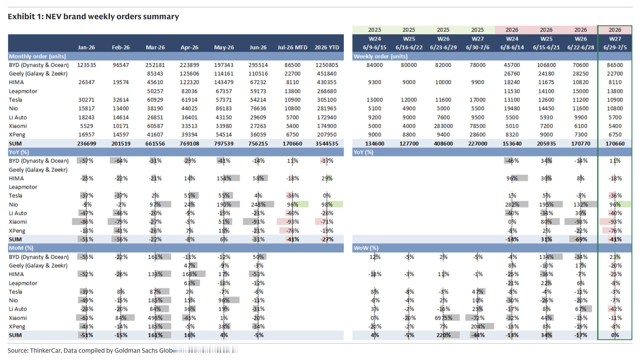Click Li Auto's 2026 YTD value '172940'
Viewport: 644px width, 364px height.
coord(327,117)
